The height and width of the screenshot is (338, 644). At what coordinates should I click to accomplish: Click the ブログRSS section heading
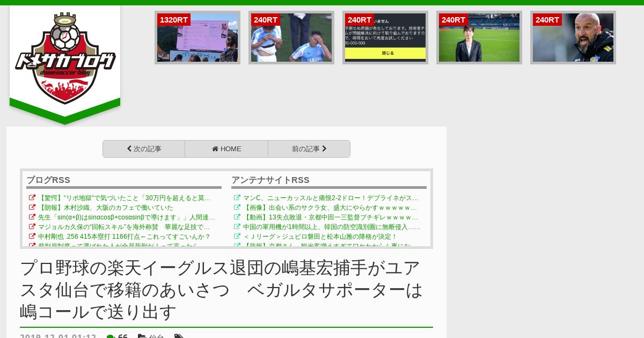click(48, 180)
